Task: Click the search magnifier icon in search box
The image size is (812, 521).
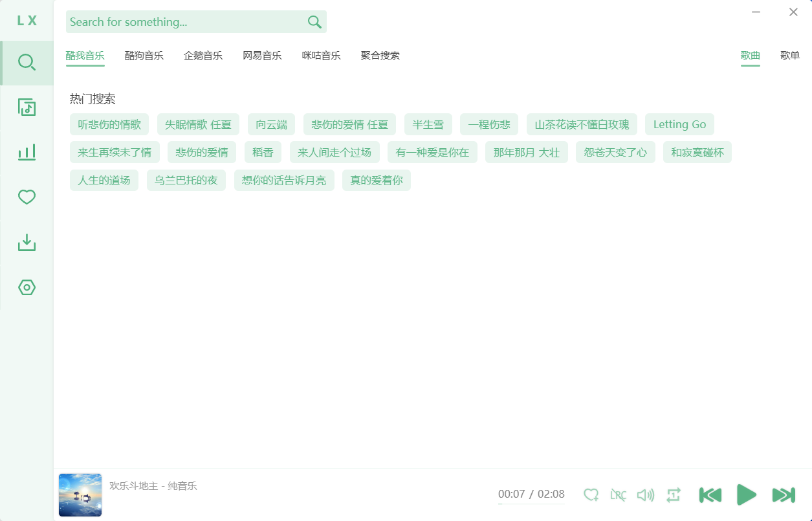Action: point(314,22)
